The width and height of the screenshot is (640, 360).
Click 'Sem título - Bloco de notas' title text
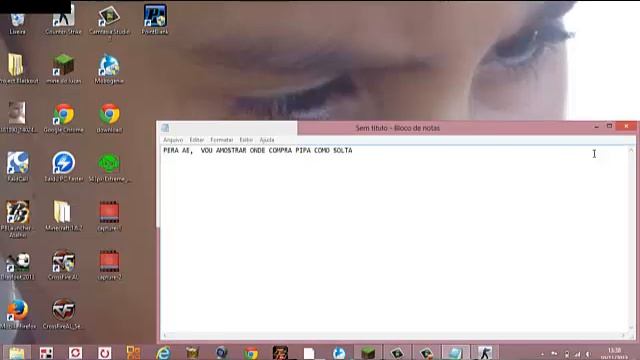click(398, 128)
